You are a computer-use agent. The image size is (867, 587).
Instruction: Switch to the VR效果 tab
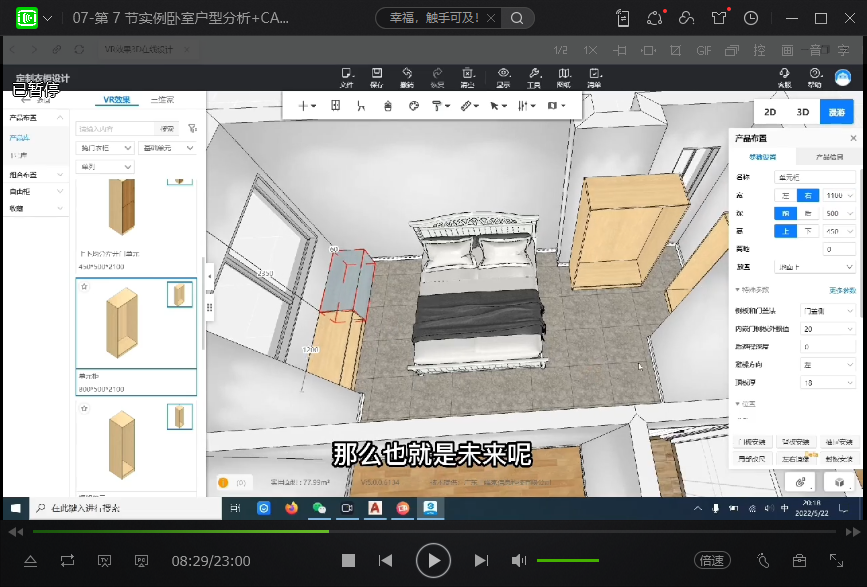point(116,100)
